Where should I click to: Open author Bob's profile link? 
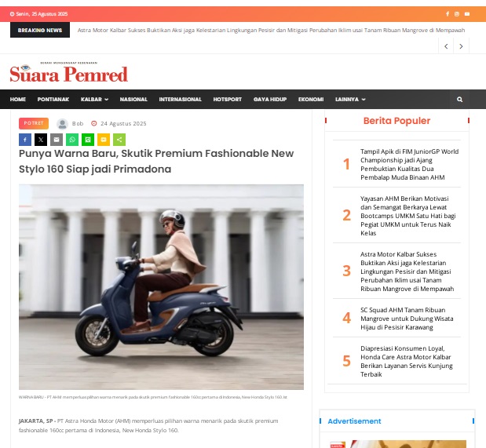click(78, 124)
